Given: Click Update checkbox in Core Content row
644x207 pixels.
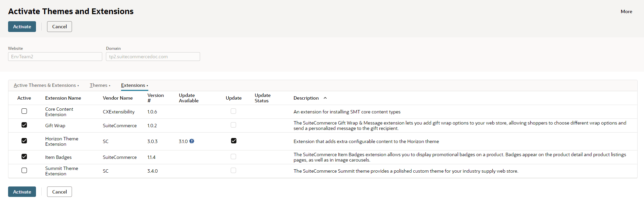Looking at the screenshot, I should click(233, 111).
